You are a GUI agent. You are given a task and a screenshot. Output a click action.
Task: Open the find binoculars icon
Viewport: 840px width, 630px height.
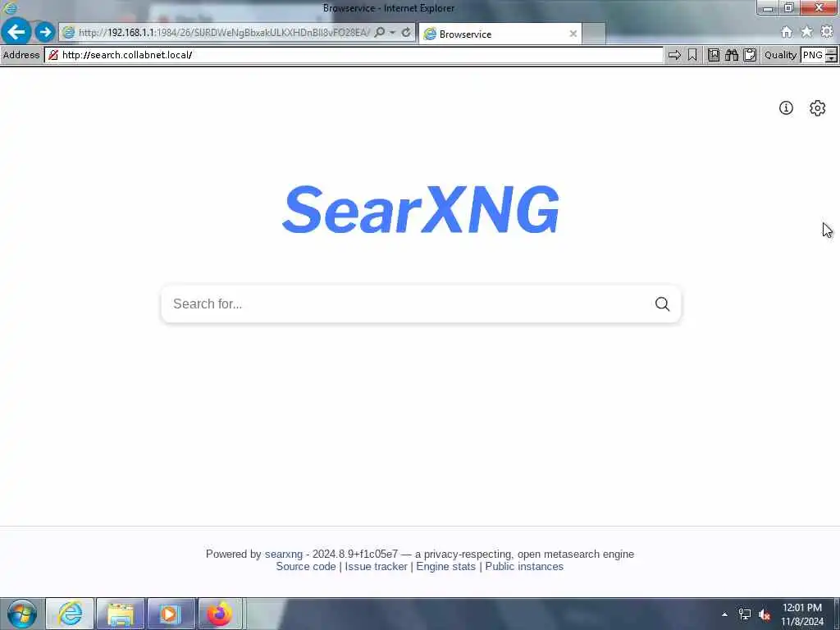(732, 55)
